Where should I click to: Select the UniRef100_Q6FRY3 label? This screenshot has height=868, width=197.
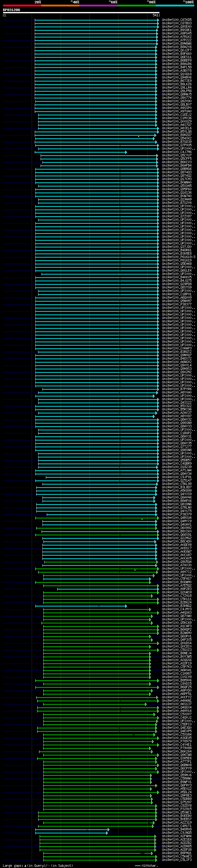177,785
